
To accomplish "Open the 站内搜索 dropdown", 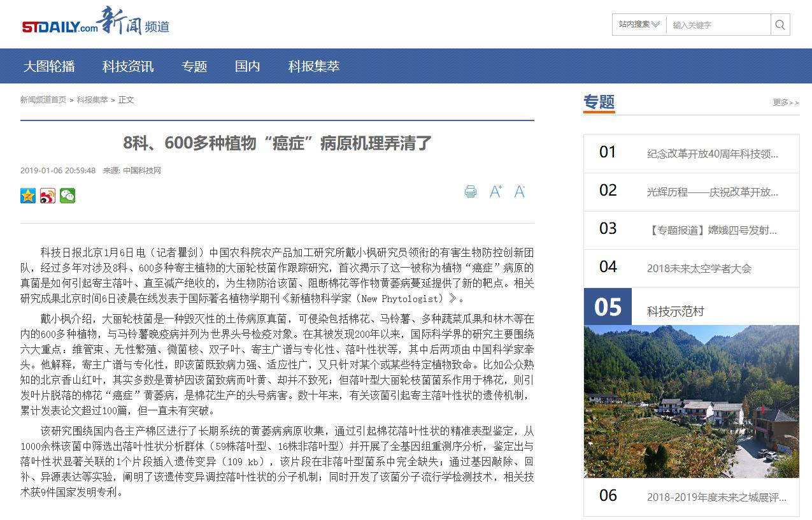I will [639, 25].
